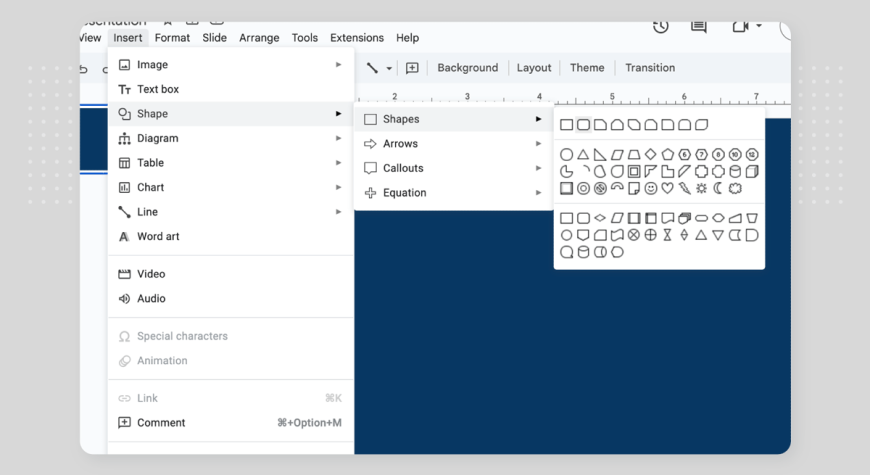870x475 pixels.
Task: Insert the cloud shape
Action: point(735,189)
